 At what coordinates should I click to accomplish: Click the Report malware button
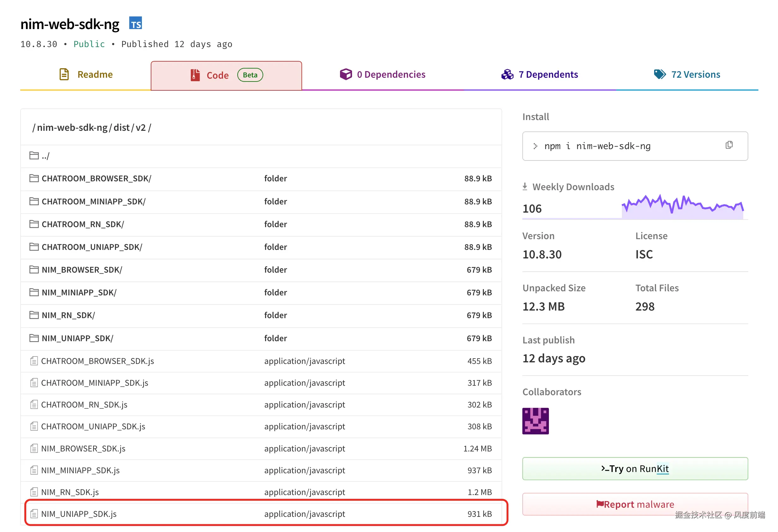click(x=635, y=504)
